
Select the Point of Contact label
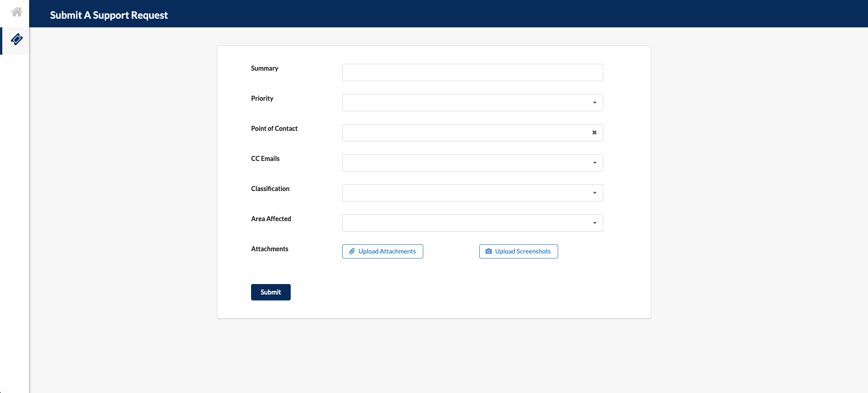pyautogui.click(x=274, y=129)
